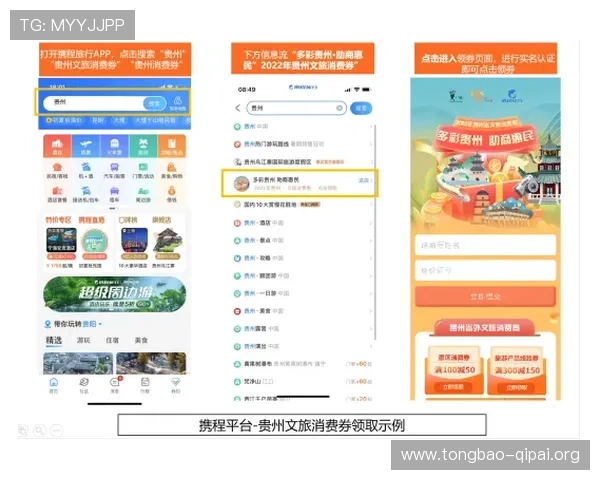The image size is (600, 480).
Task: Tap the blue search button in middle phone
Action: tap(361, 108)
